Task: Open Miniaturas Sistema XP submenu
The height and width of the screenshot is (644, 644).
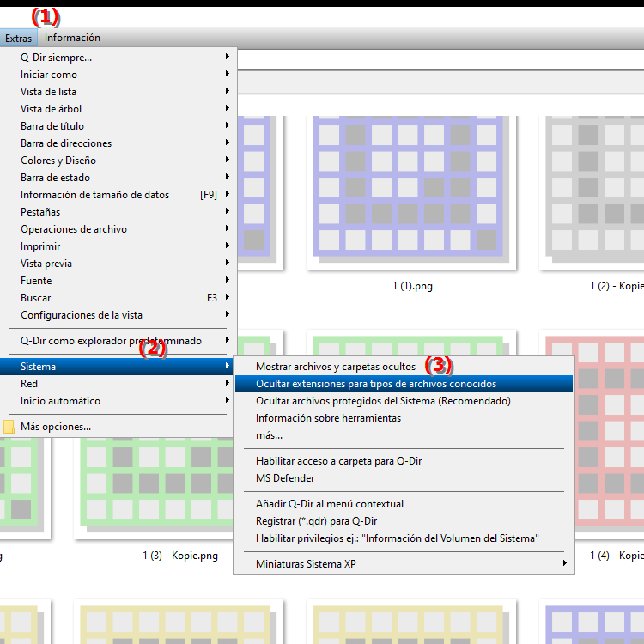Action: pyautogui.click(x=404, y=564)
